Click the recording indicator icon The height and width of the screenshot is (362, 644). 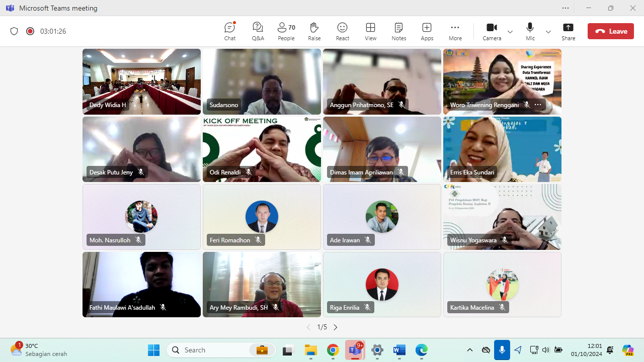click(x=30, y=31)
